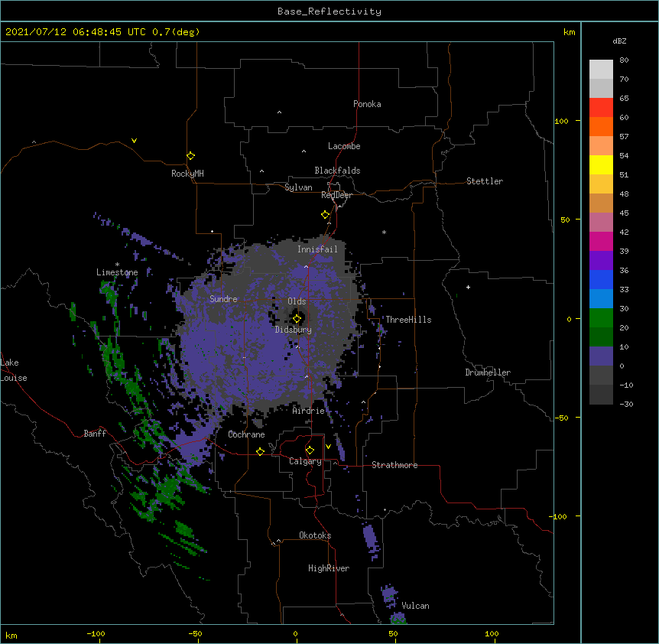Click the Ponoka city label
Viewport: 659px width, 644px height.
(367, 104)
